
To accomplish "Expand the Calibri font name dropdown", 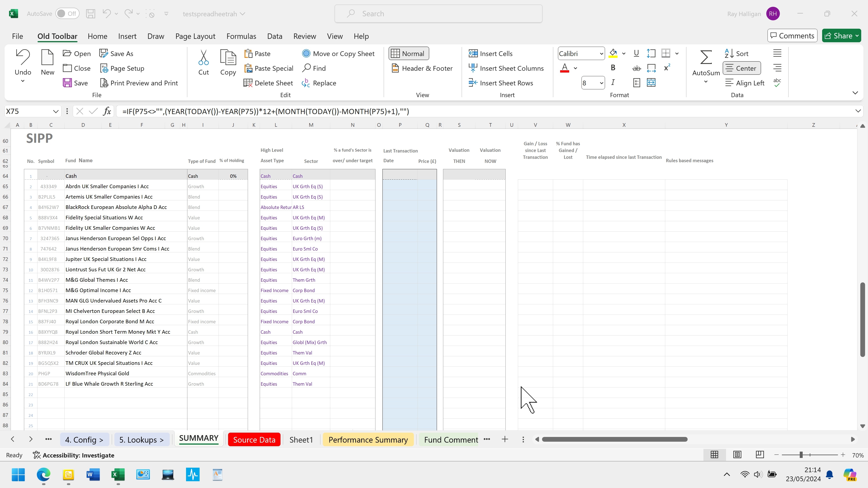I will click(601, 54).
